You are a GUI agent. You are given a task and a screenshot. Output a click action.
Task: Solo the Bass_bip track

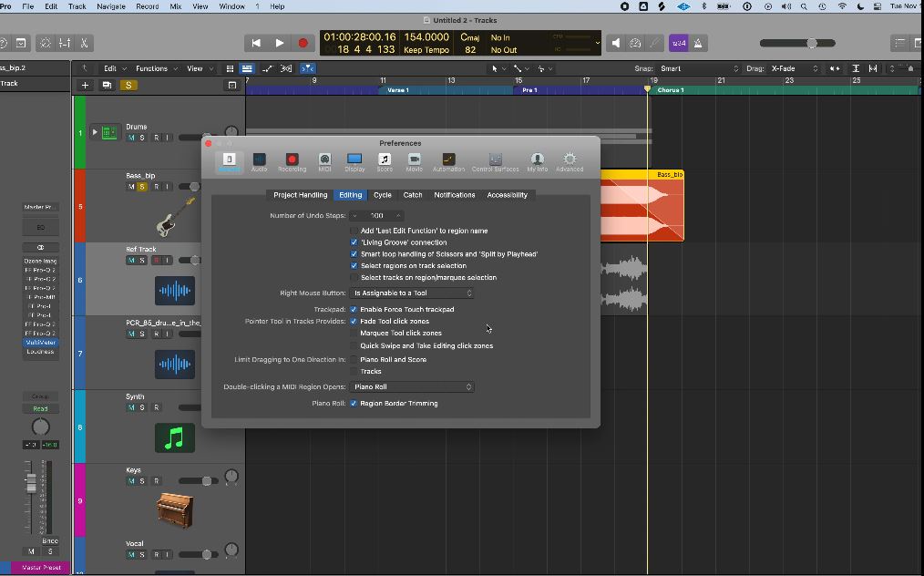(142, 187)
